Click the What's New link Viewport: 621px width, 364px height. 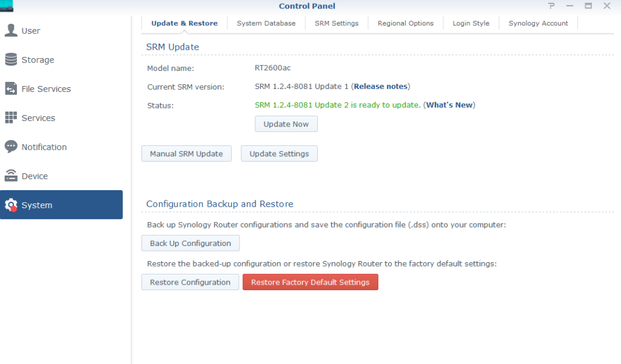click(449, 105)
